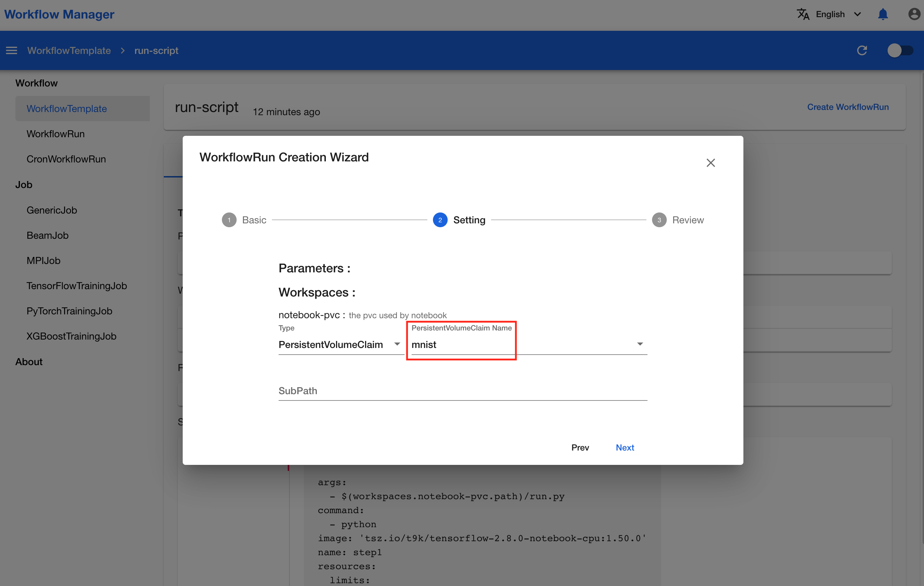Viewport: 924px width, 586px height.
Task: Open the notifications bell
Action: pyautogui.click(x=883, y=14)
